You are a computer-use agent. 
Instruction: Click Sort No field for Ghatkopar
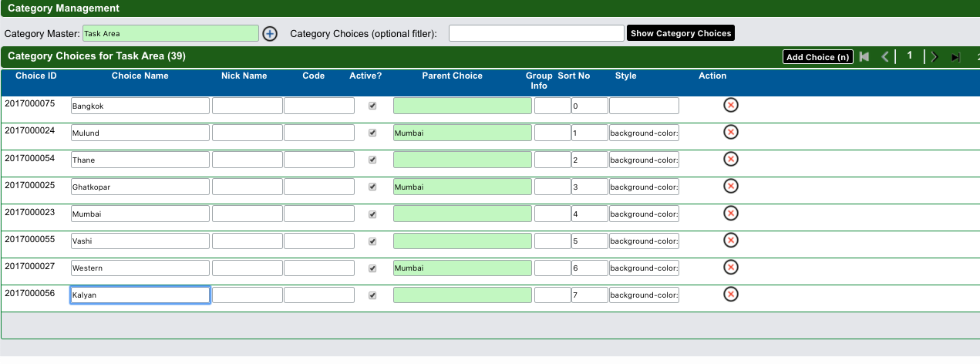[x=590, y=187]
